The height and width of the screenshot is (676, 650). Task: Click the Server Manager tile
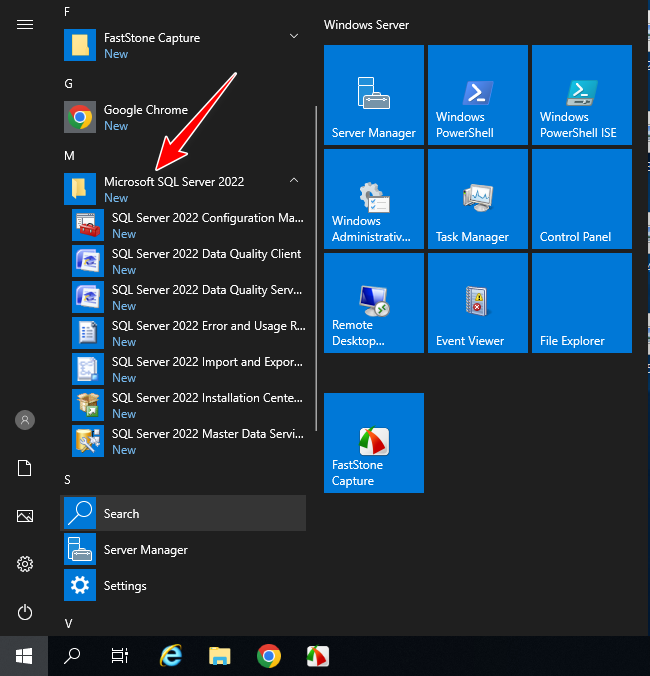click(x=374, y=95)
